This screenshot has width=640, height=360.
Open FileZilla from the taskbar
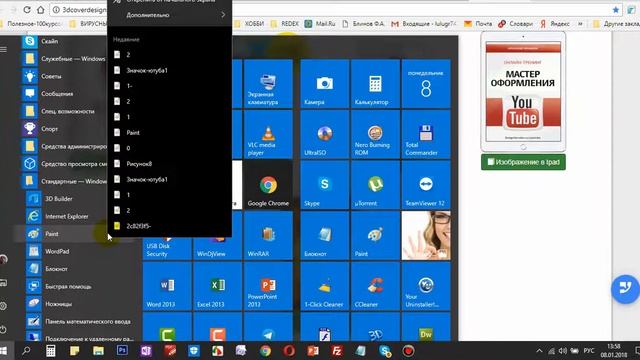[337, 351]
